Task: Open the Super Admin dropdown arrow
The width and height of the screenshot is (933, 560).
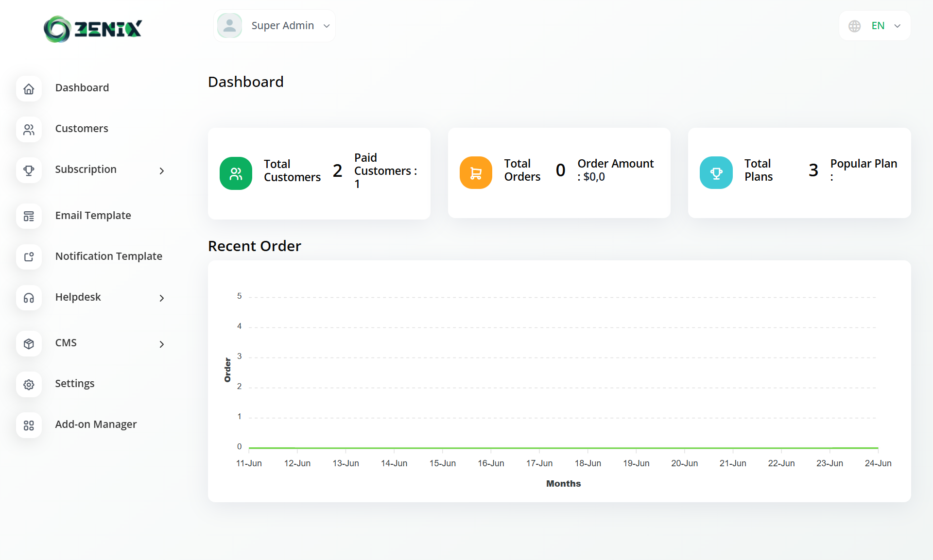Action: pos(327,26)
